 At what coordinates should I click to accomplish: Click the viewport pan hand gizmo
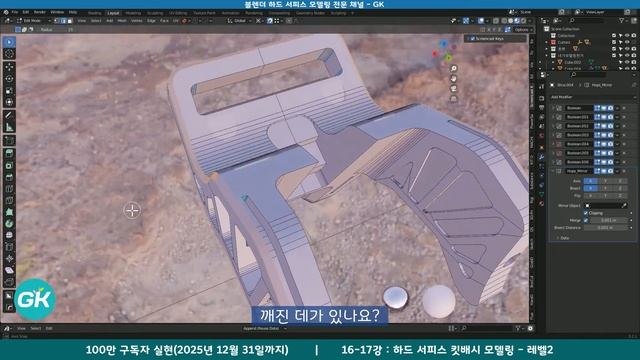[x=453, y=78]
